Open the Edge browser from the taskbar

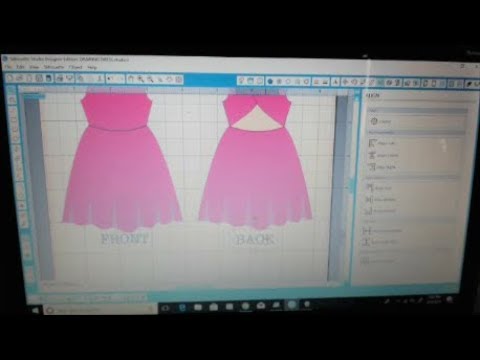(182, 307)
